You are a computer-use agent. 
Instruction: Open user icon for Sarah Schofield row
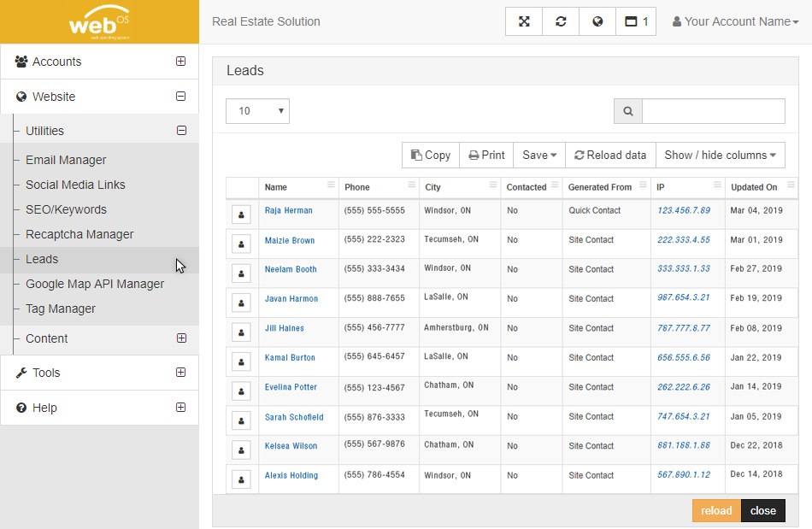(241, 420)
